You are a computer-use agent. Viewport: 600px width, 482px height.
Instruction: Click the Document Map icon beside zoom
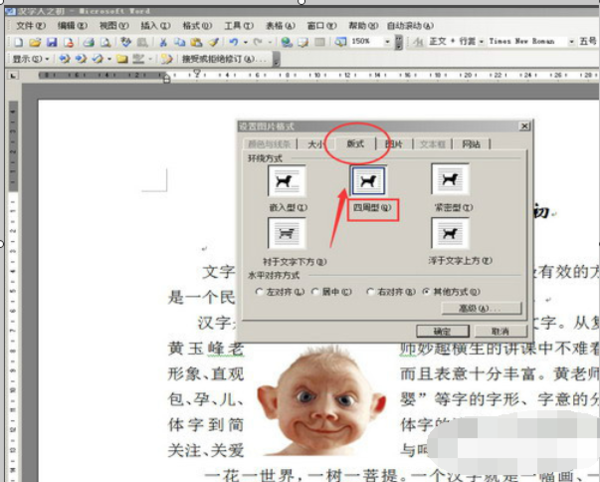pos(340,42)
